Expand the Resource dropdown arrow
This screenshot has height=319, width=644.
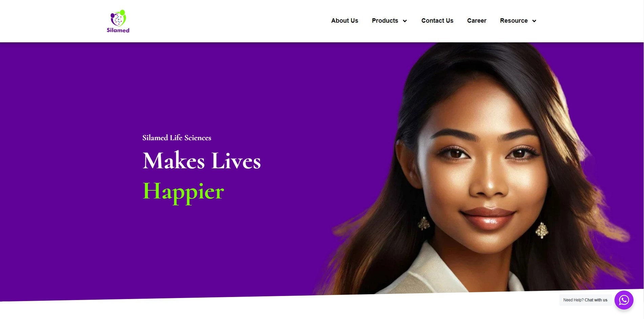coord(534,21)
